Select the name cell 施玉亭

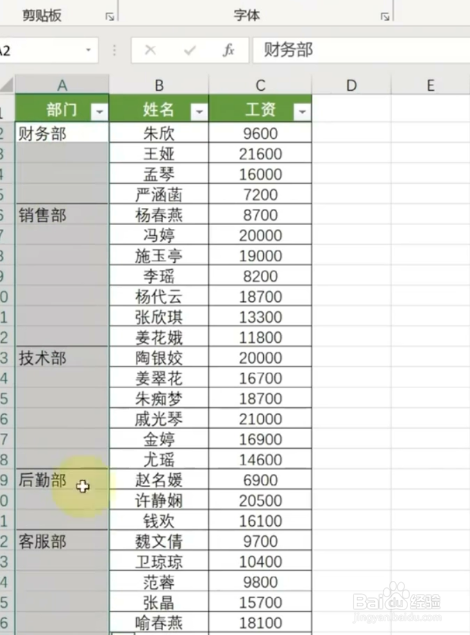point(159,255)
